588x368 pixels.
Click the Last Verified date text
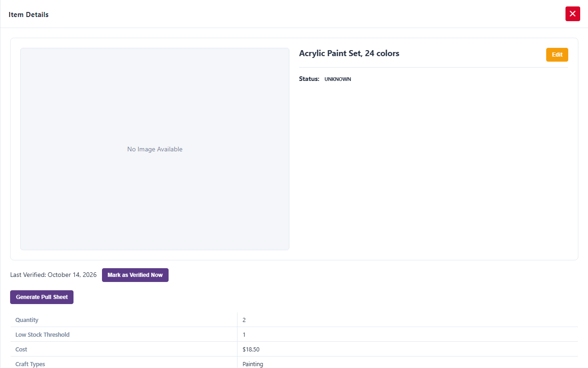click(53, 275)
